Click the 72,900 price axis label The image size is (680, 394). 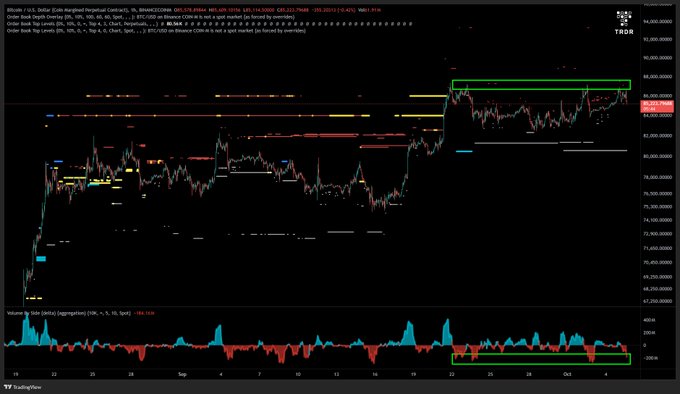click(x=658, y=234)
